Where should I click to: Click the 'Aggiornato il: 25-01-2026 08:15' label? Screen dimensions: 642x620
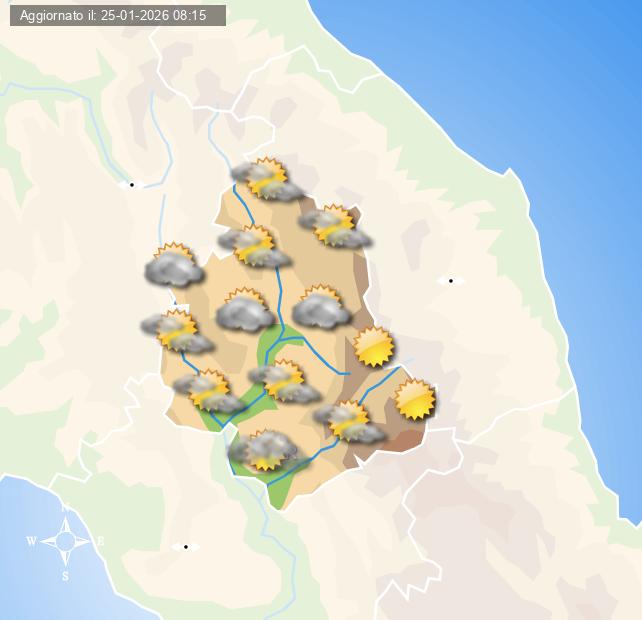click(118, 16)
